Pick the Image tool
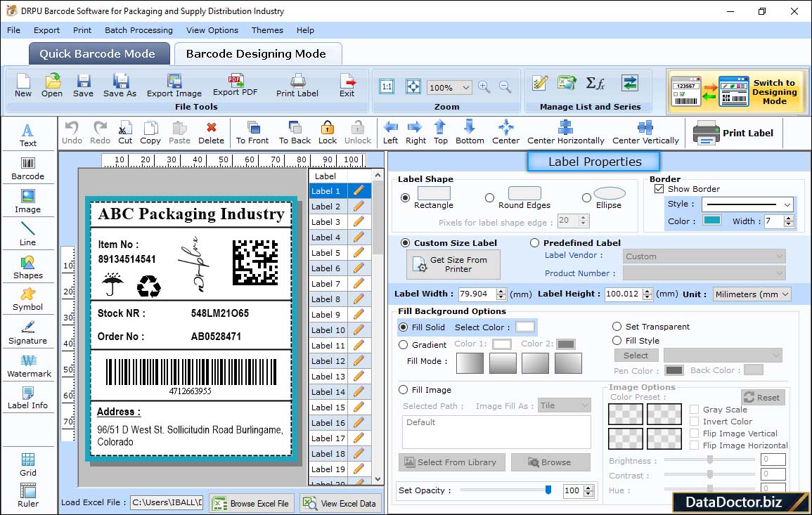The image size is (812, 515). 28,202
